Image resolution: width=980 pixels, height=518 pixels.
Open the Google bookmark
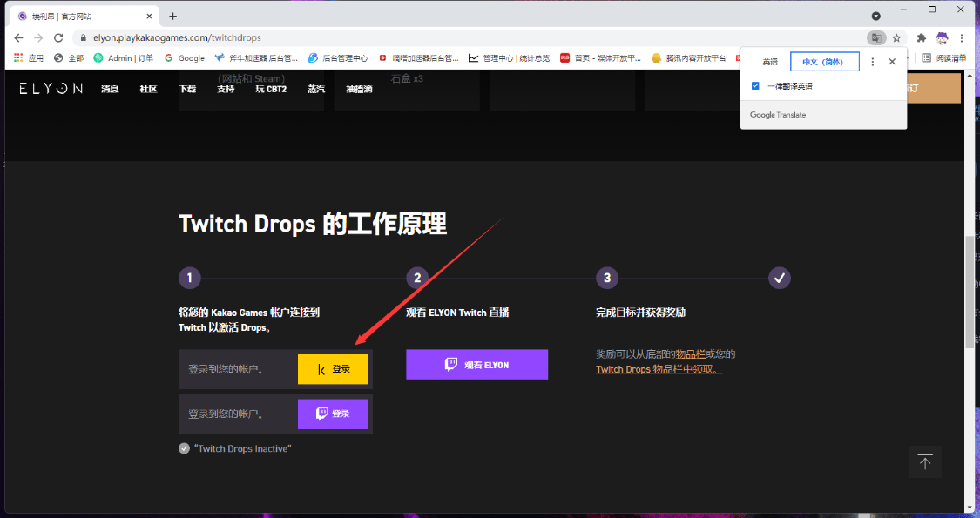185,58
